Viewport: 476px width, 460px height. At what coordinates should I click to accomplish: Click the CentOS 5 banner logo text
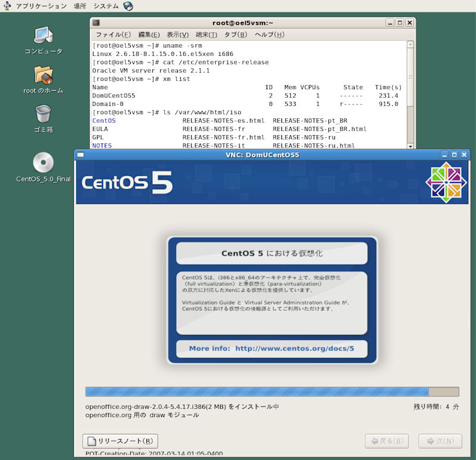(127, 183)
